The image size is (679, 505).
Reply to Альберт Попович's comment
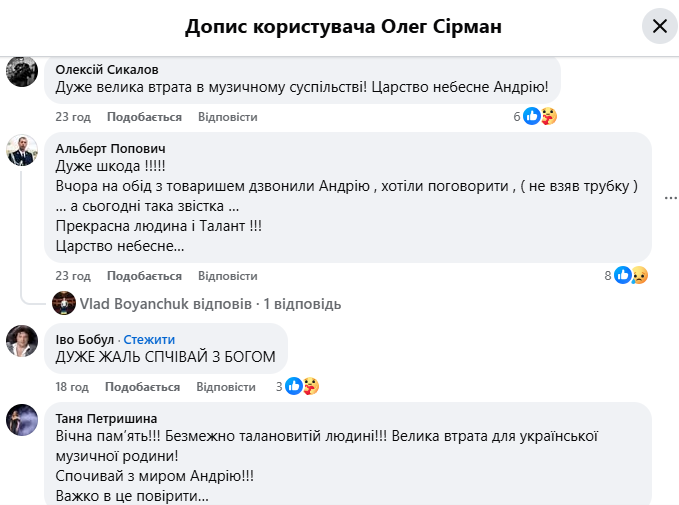pos(227,276)
